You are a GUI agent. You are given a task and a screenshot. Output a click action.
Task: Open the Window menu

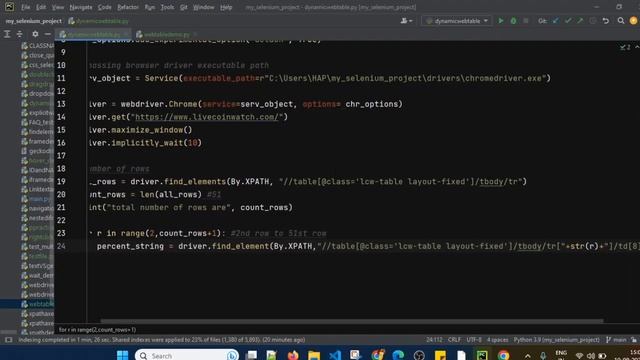pos(203,7)
